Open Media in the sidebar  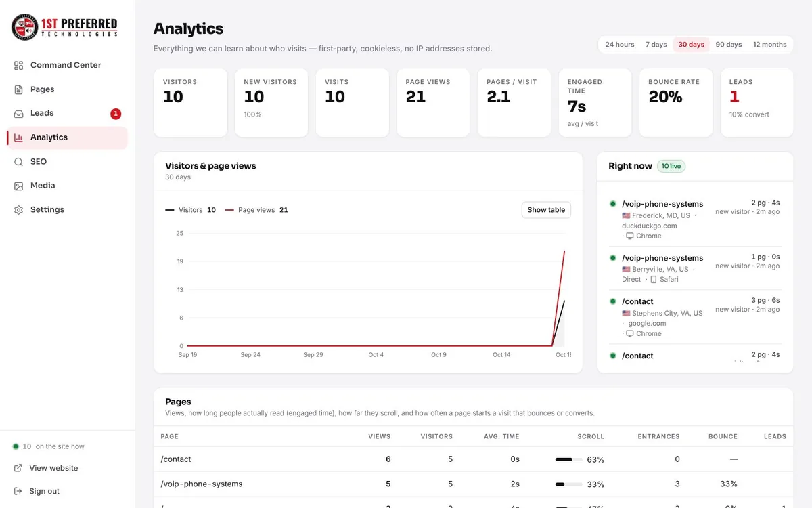[67, 186]
